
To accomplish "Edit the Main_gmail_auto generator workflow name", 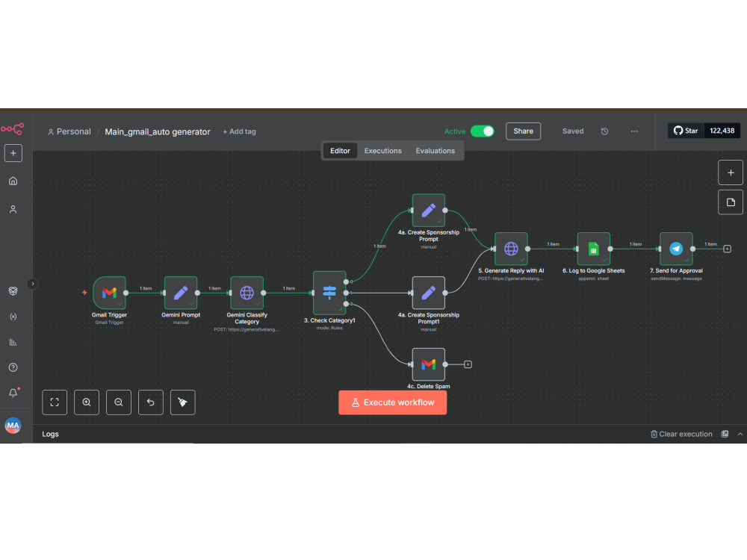I will pyautogui.click(x=157, y=132).
